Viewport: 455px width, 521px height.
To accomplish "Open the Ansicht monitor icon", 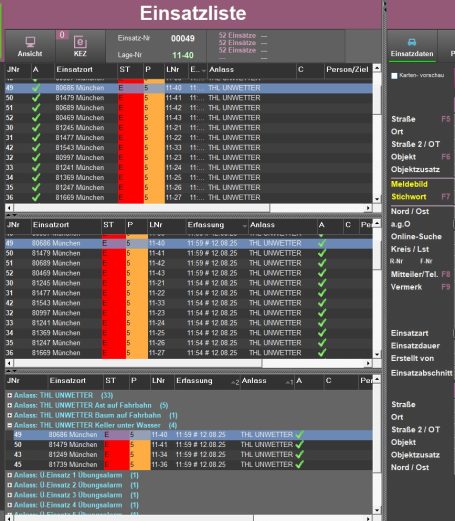I will 30,42.
